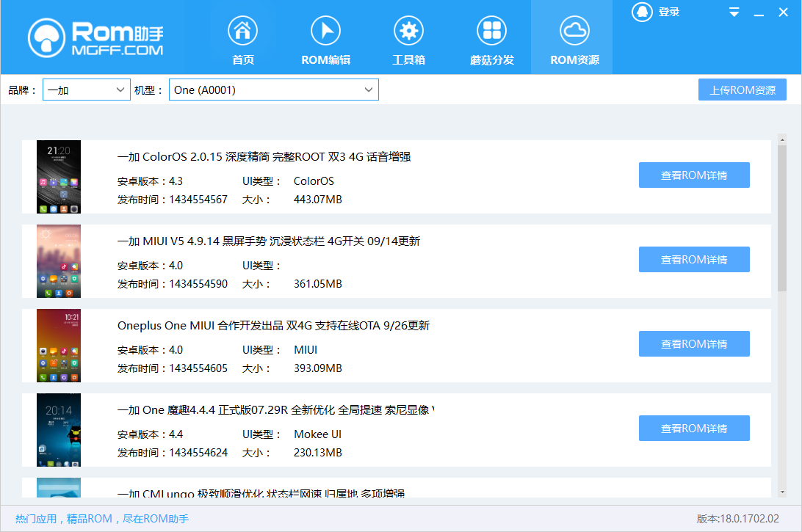The width and height of the screenshot is (802, 532).
Task: View ROM details for 魔趣4.4.4 ROM
Action: pyautogui.click(x=694, y=429)
